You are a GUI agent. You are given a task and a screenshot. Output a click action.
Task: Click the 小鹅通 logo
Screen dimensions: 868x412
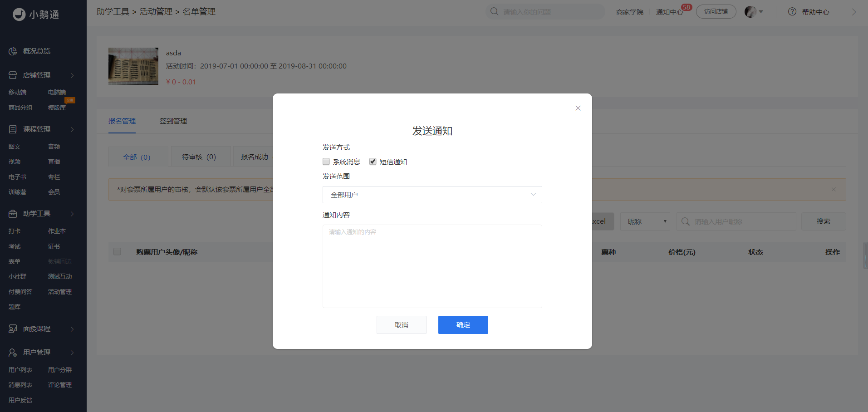36,15
